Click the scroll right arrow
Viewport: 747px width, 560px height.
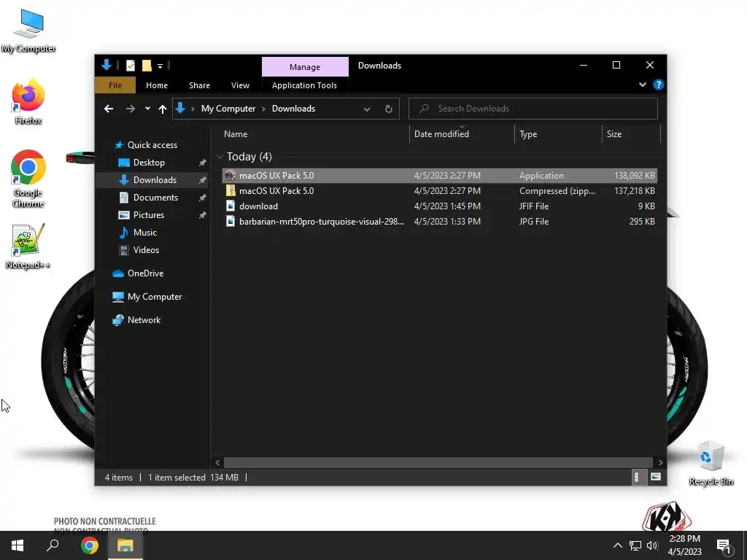coord(659,462)
